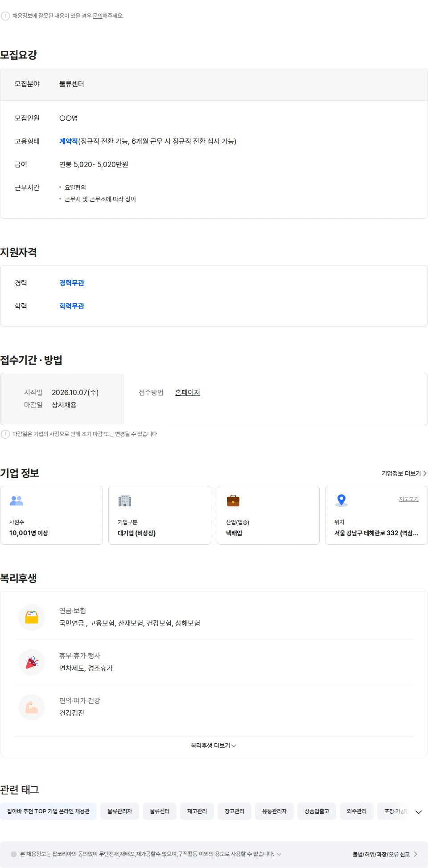This screenshot has width=428, height=868.
Task: Click the map pin icon in the 위치 card
Action: (342, 501)
